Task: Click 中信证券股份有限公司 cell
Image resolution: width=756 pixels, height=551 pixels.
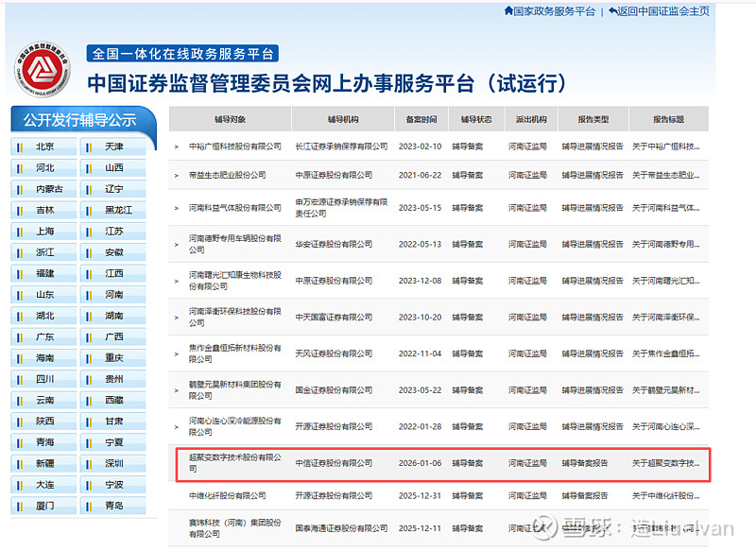Action: [x=334, y=463]
